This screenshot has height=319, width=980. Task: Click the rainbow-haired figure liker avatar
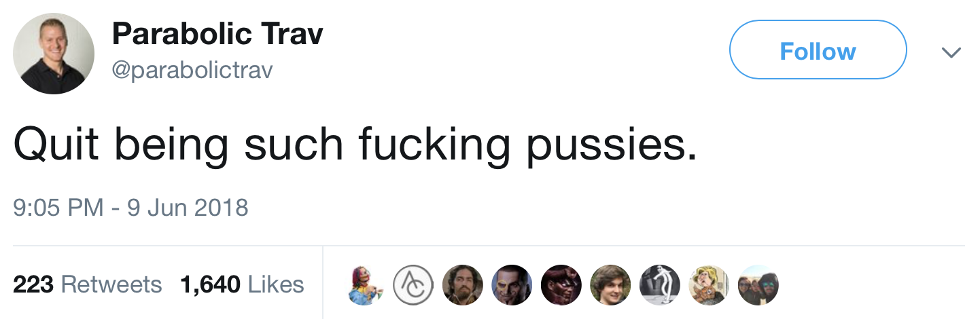pos(364,285)
